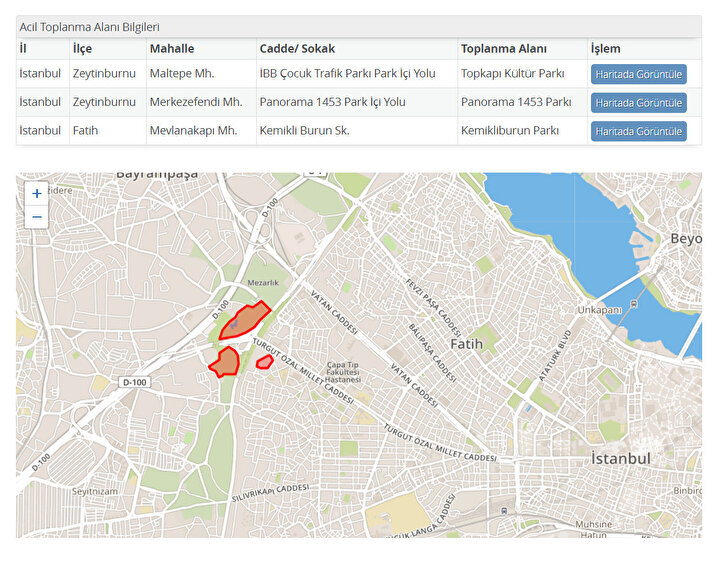This screenshot has height=564, width=720.
Task: Click the 'İstanbul' city label on the map
Action: (x=621, y=458)
